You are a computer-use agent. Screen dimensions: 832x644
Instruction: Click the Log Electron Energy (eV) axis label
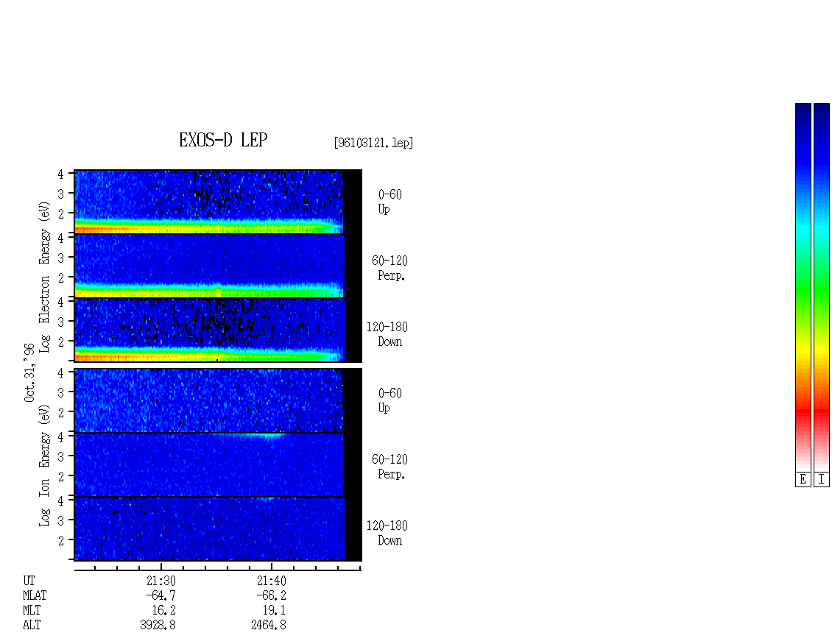[45, 277]
